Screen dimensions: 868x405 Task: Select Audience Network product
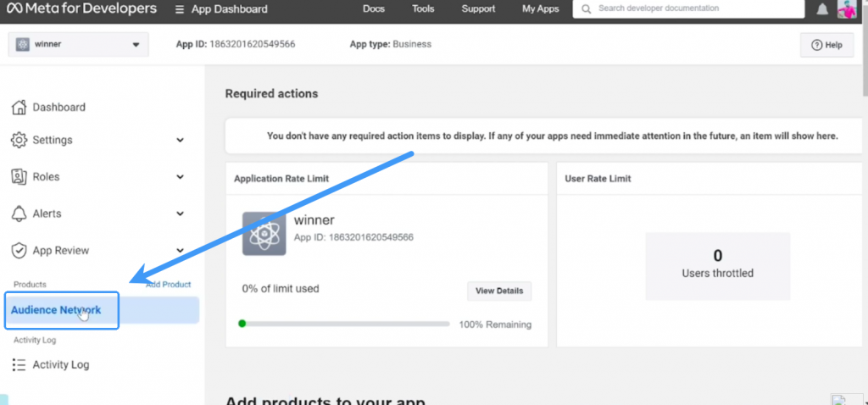pyautogui.click(x=102, y=310)
